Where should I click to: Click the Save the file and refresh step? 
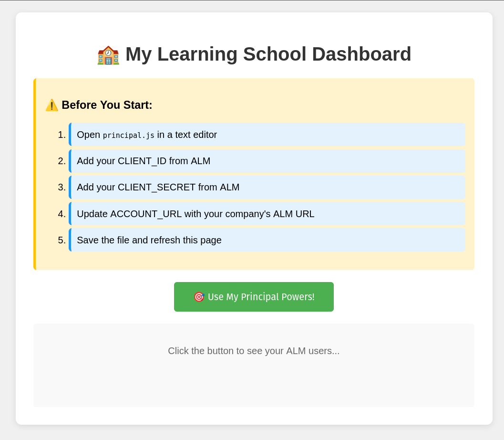coord(149,240)
